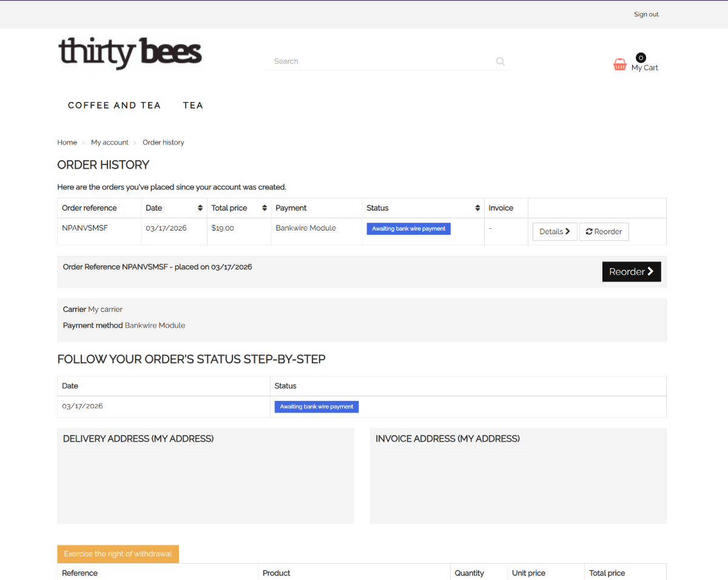Open the shopping cart basket icon
This screenshot has height=580, width=728.
pos(619,64)
